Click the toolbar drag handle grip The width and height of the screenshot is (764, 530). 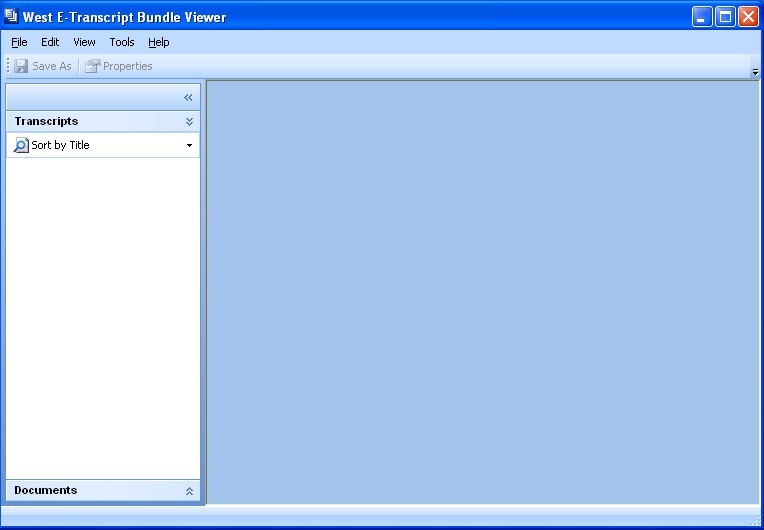(x=8, y=66)
